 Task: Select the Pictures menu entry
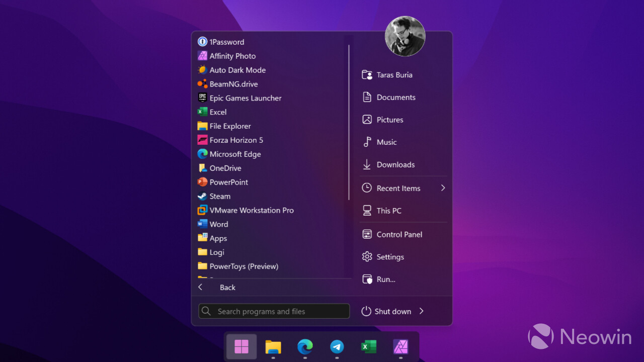404,120
